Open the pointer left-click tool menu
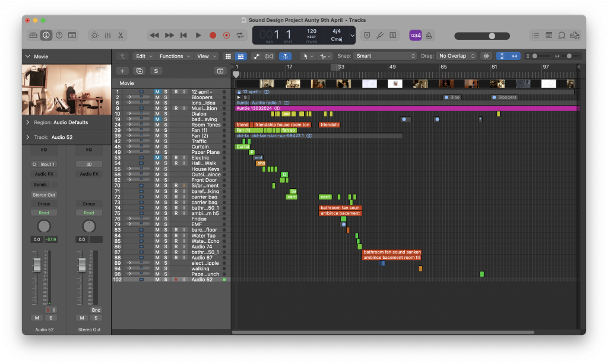The height and width of the screenshot is (364, 608). click(308, 56)
